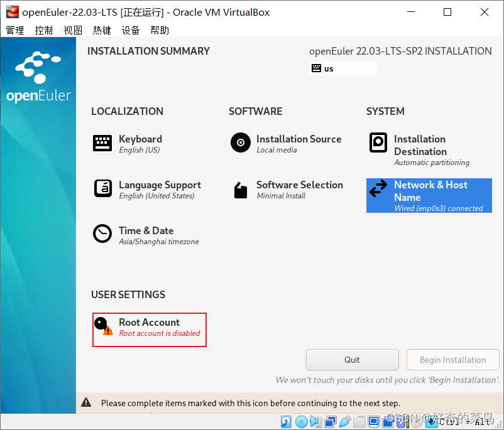This screenshot has height=430, width=504.
Task: Click the shared folders status icon
Action: [359, 421]
